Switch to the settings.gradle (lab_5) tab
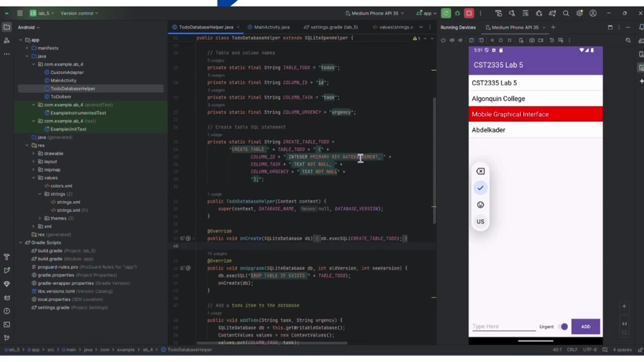 click(331, 27)
